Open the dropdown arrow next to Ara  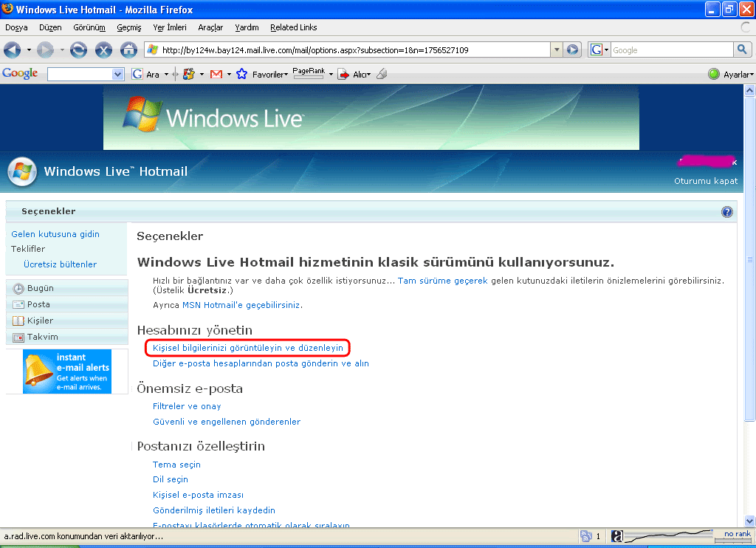[x=166, y=75]
